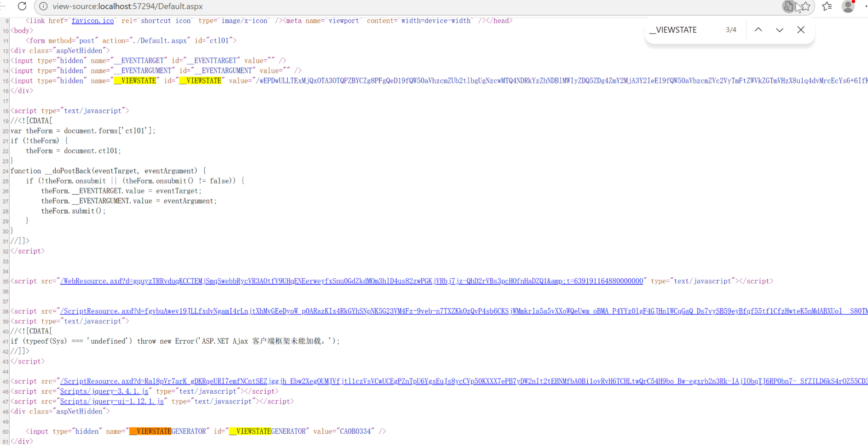Click the closing </script> tag on line 43
The height and width of the screenshot is (448, 868).
[x=28, y=362]
